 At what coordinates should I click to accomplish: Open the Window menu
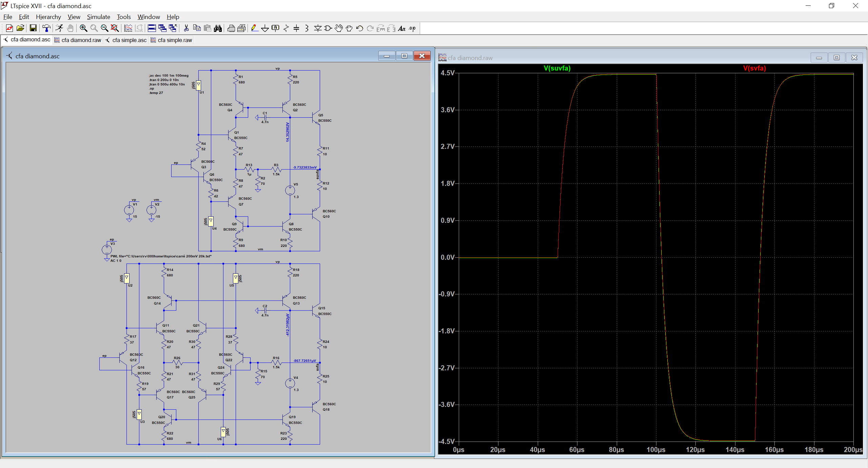click(x=149, y=17)
